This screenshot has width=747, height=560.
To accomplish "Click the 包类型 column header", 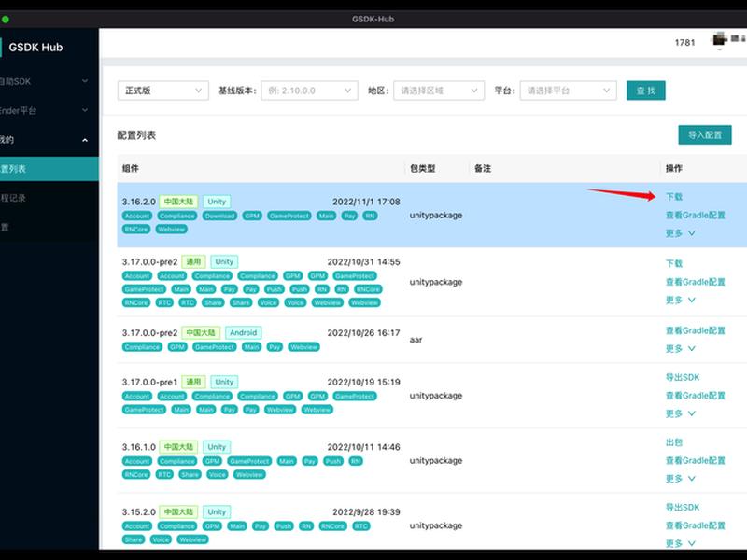I will tap(423, 168).
